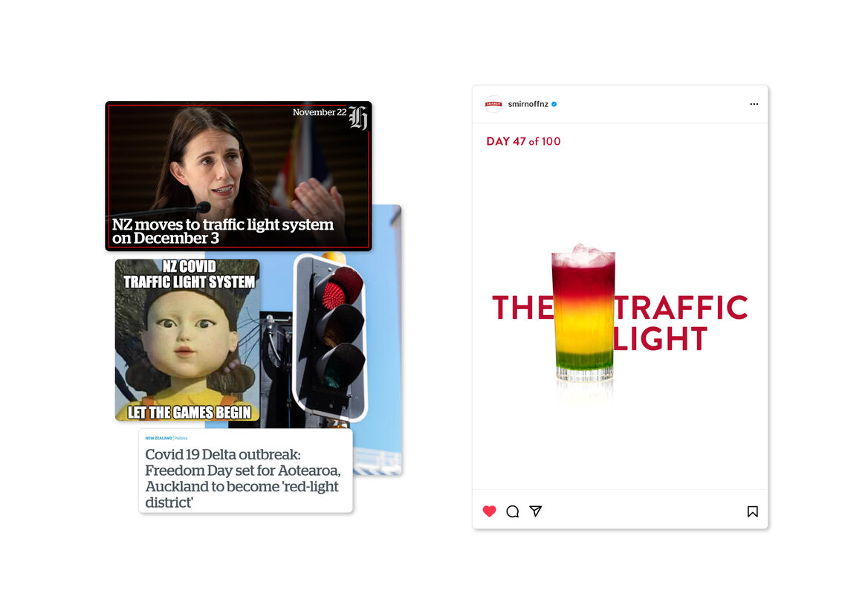Click the Herald logo on the news image
This screenshot has height=614, width=868.
tap(358, 117)
